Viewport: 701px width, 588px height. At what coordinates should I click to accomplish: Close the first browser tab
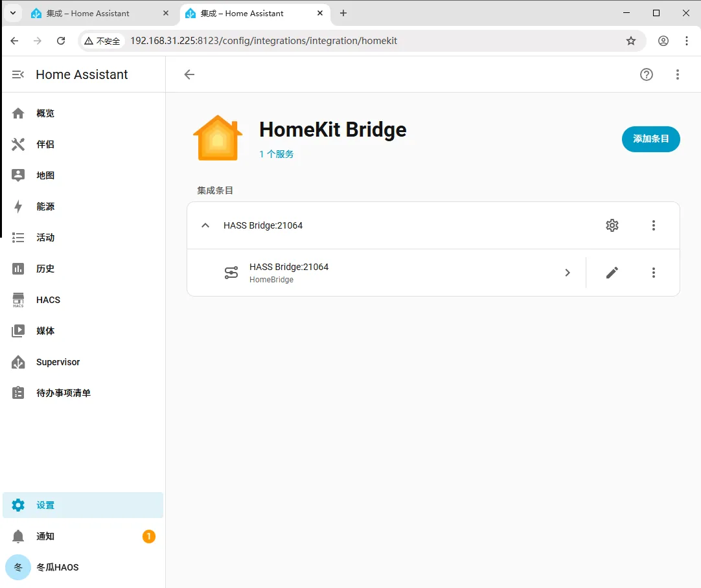(x=166, y=14)
